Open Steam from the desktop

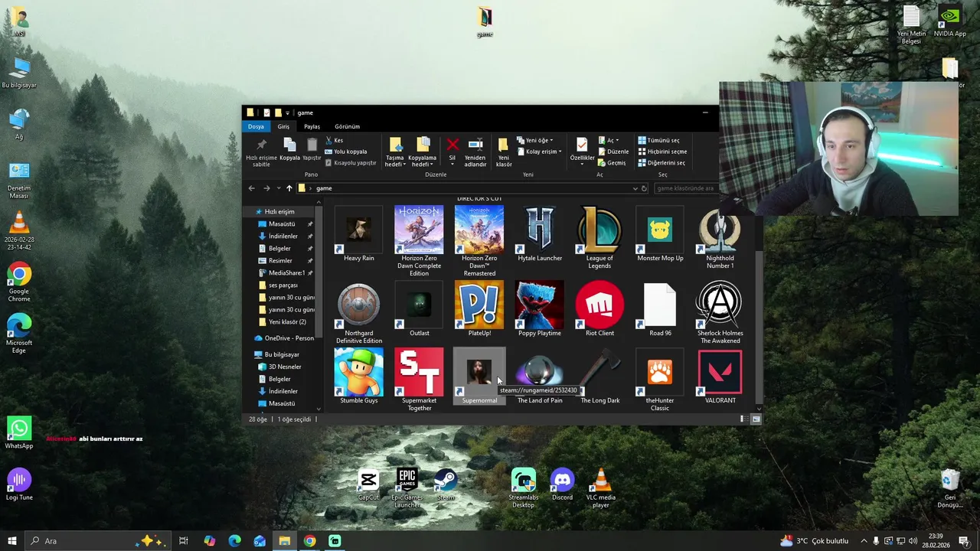[446, 484]
